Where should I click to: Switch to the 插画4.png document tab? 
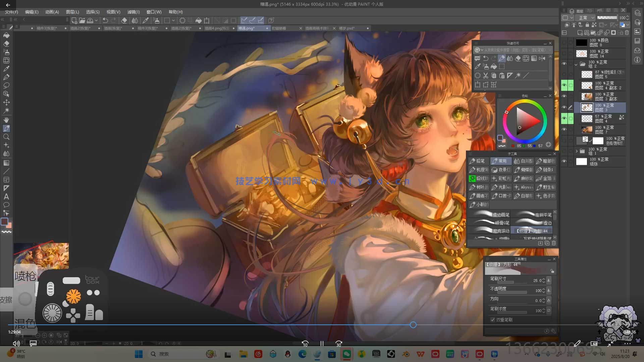(x=217, y=28)
